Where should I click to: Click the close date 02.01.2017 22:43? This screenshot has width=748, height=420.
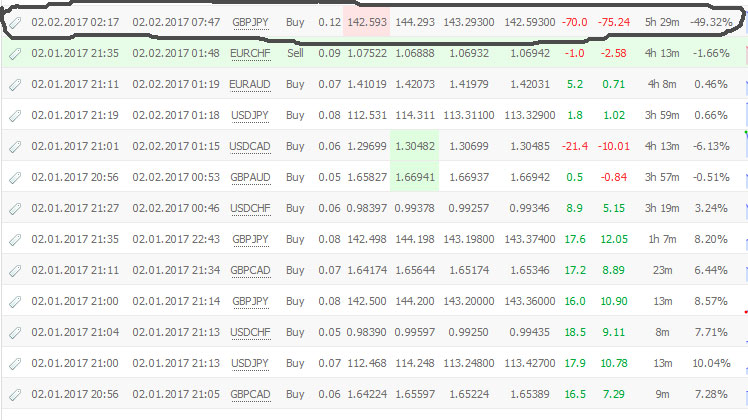(x=176, y=239)
